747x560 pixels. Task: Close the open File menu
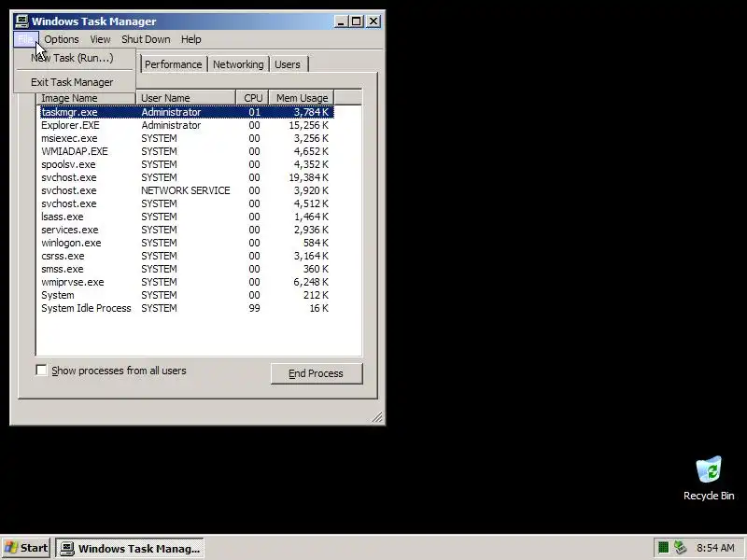coord(26,39)
